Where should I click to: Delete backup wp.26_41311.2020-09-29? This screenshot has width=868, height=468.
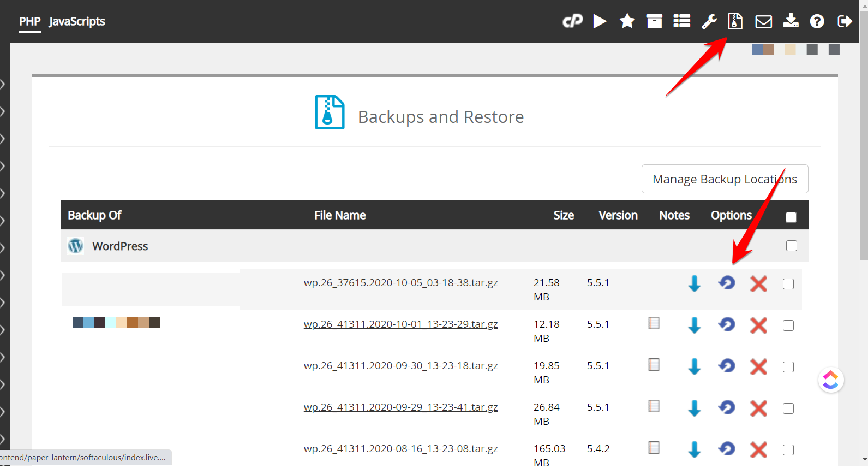pos(758,408)
